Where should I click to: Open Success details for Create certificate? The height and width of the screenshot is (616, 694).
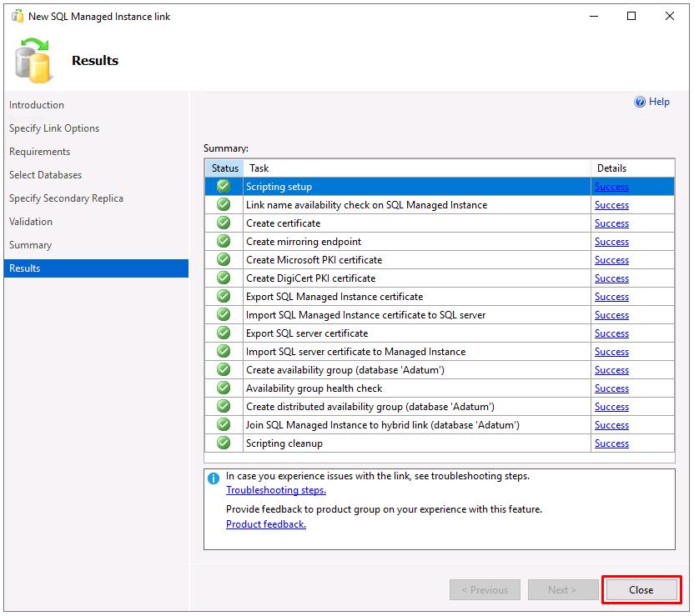pyautogui.click(x=611, y=223)
